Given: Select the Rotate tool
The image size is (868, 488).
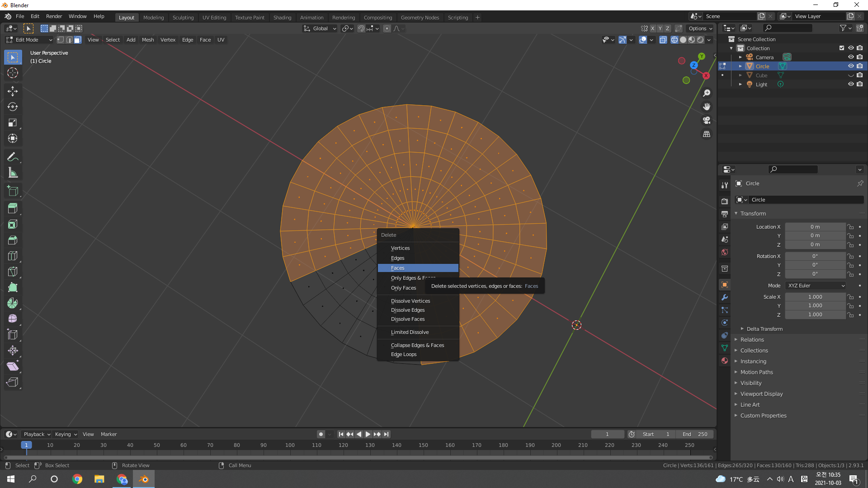Looking at the screenshot, I should (13, 107).
